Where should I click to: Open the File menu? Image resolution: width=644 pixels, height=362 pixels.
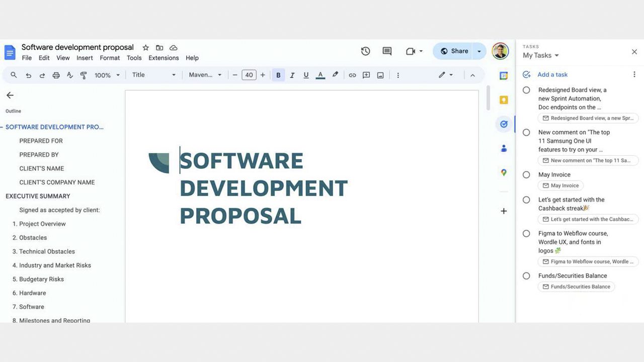tap(27, 58)
